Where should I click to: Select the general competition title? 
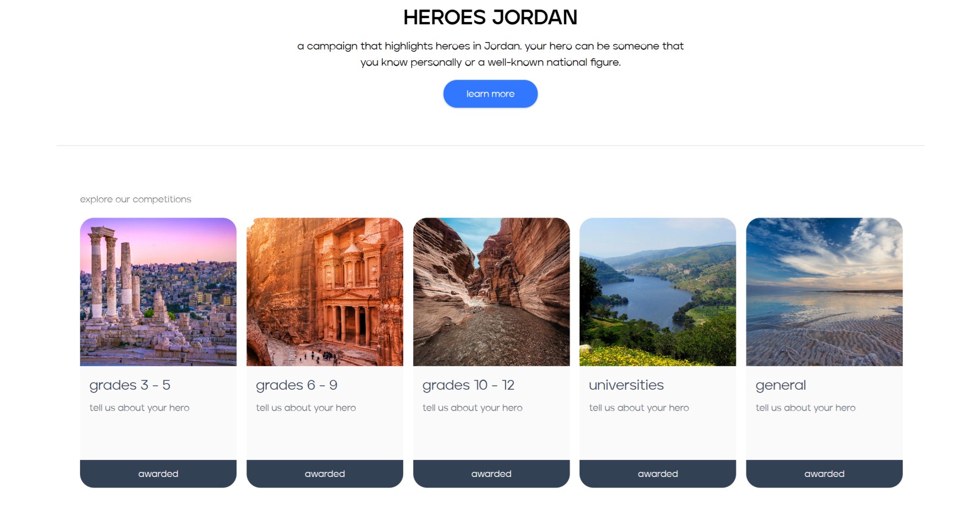click(781, 385)
